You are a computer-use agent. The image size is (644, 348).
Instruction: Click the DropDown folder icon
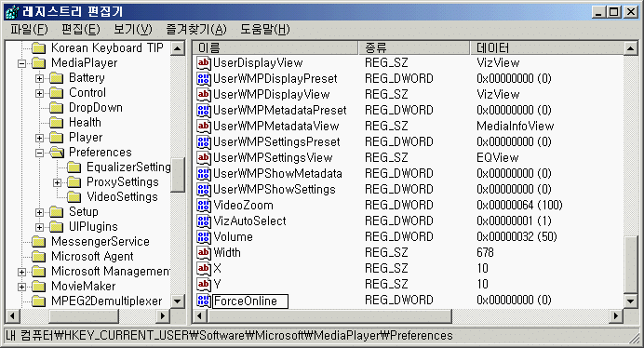point(56,108)
